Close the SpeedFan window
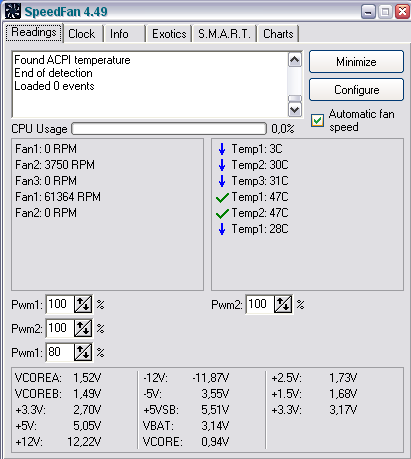Screen dimensions: 411x459 coord(403,12)
